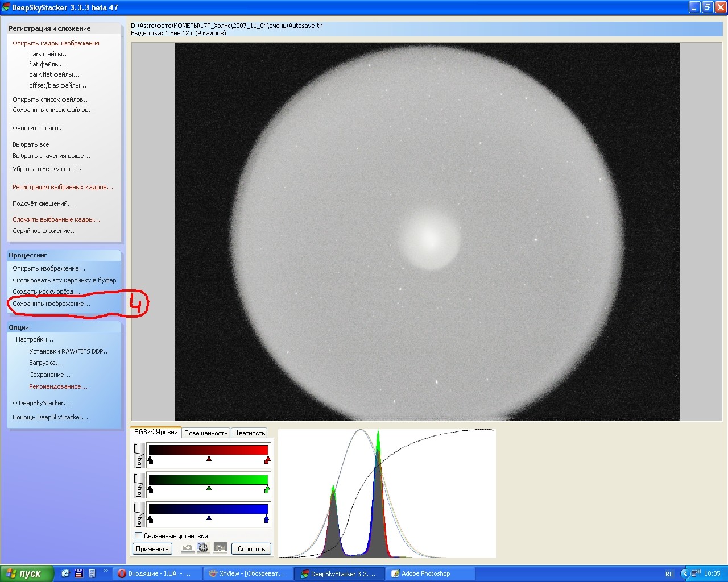The height and width of the screenshot is (582, 728).
Task: Click the green channel log curve icon
Action: [x=139, y=486]
